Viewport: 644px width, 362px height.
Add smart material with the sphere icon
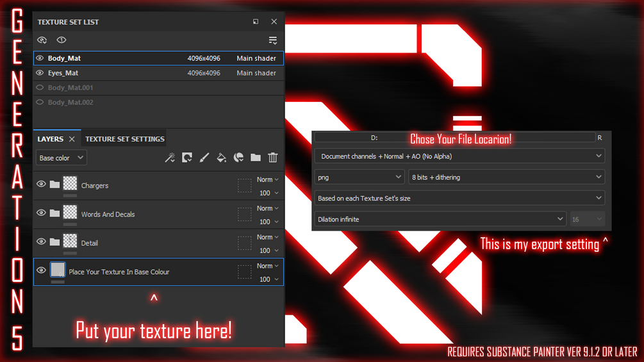[x=238, y=158]
